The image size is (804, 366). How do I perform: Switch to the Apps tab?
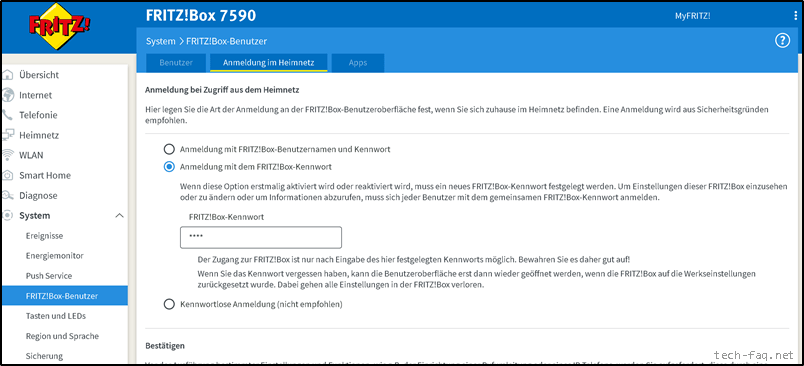click(358, 63)
